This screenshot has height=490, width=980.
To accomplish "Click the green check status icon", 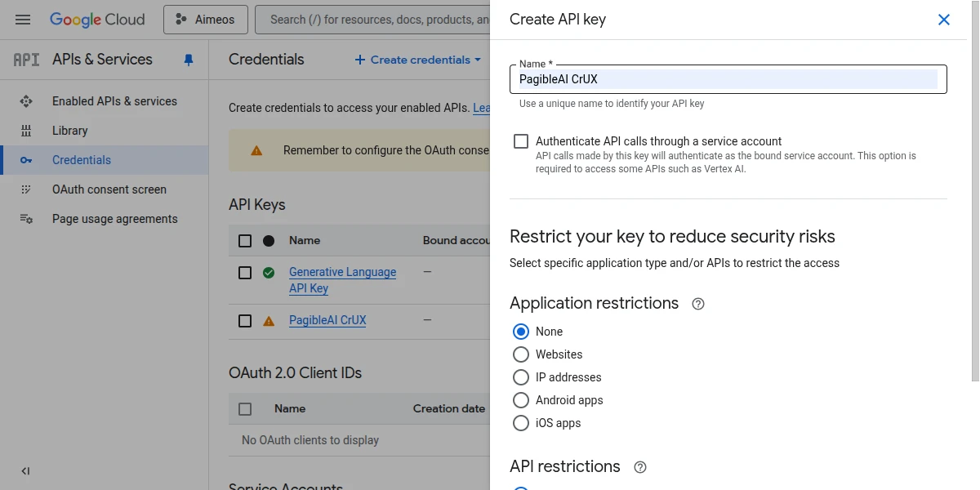I will coord(269,273).
